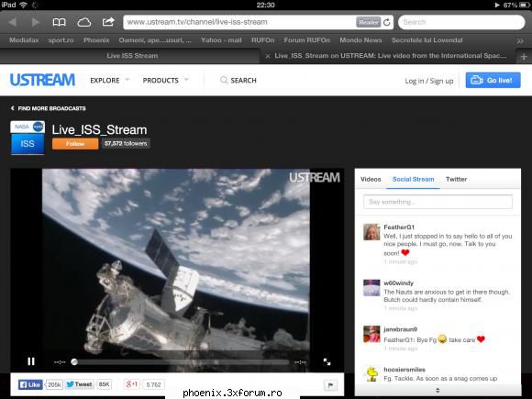The width and height of the screenshot is (532, 399).
Task: Expand the EXPLORE dropdown menu
Action: [109, 81]
